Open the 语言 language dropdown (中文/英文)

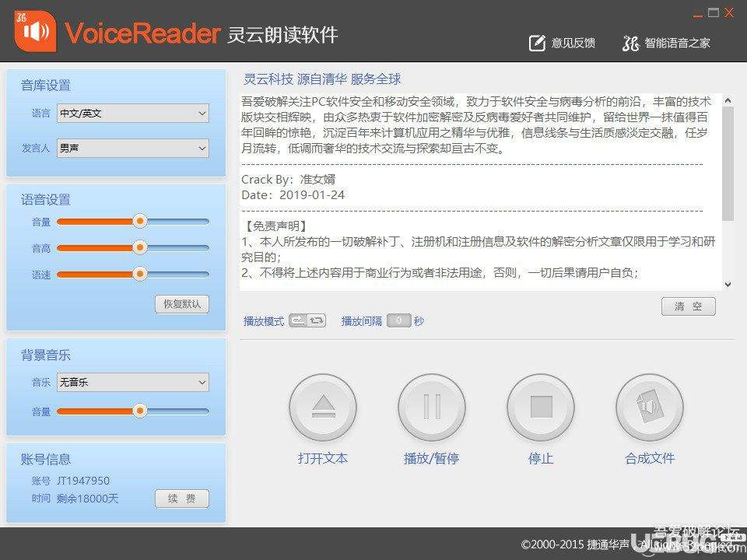point(133,114)
